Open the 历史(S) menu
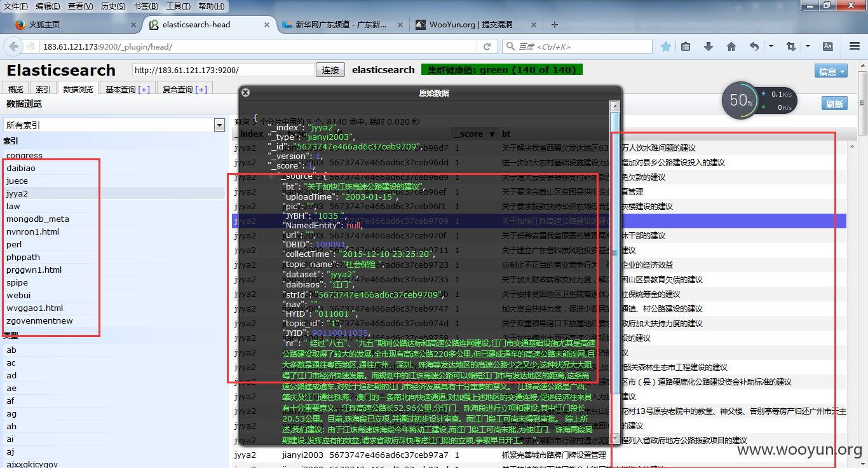 113,6
